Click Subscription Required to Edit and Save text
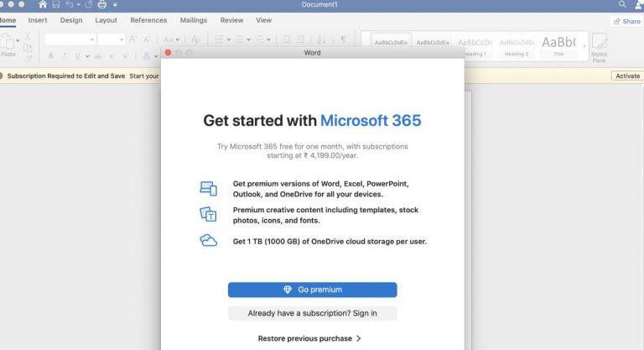 click(66, 76)
